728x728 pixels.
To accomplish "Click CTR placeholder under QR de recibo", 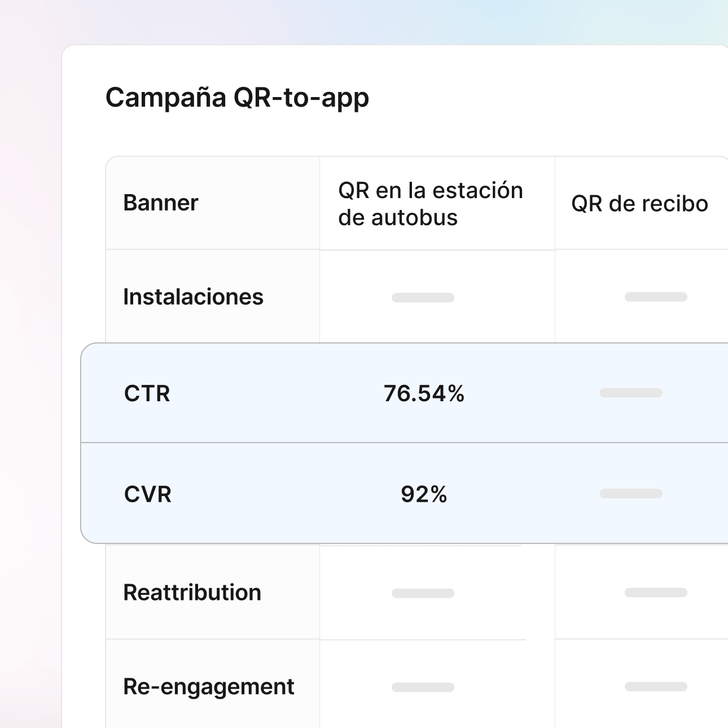I will [631, 393].
